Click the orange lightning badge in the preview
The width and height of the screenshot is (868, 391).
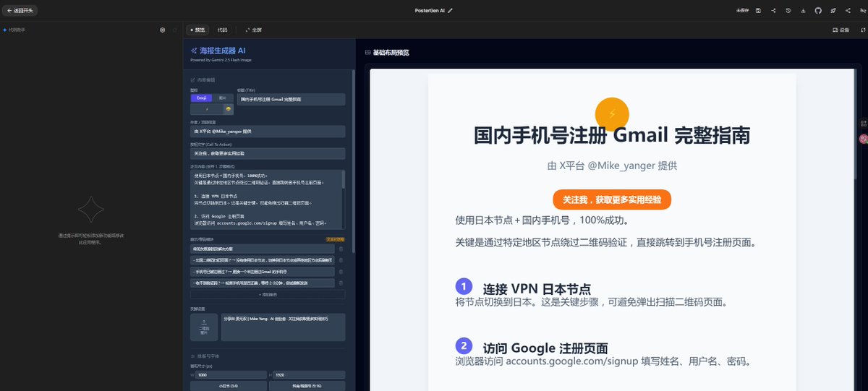[612, 113]
